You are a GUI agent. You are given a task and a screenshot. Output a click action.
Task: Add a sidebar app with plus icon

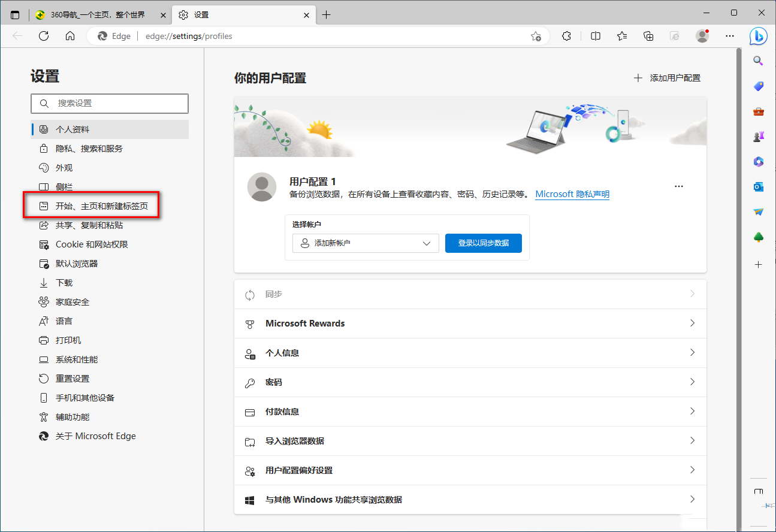(x=758, y=264)
